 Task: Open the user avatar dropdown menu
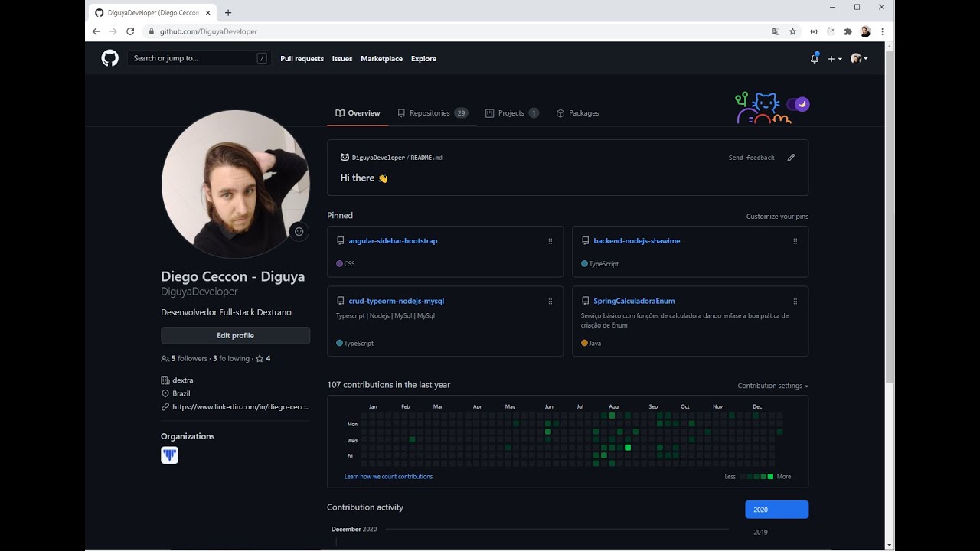click(859, 58)
